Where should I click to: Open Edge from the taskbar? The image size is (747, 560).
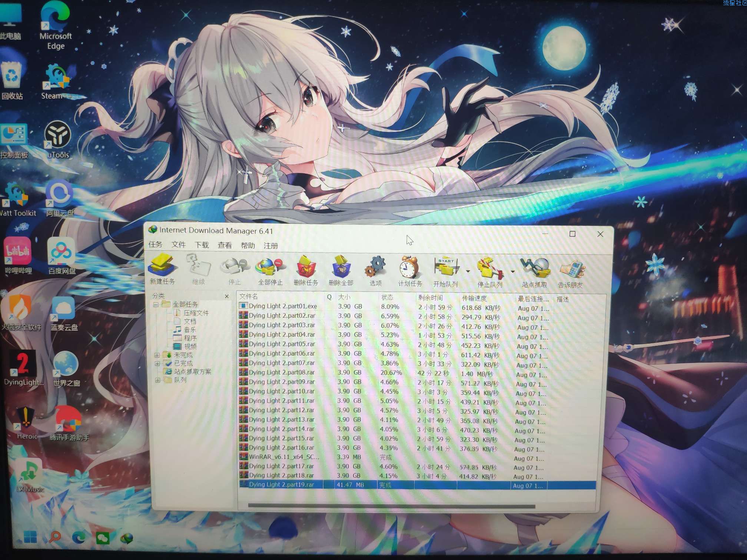point(79,537)
